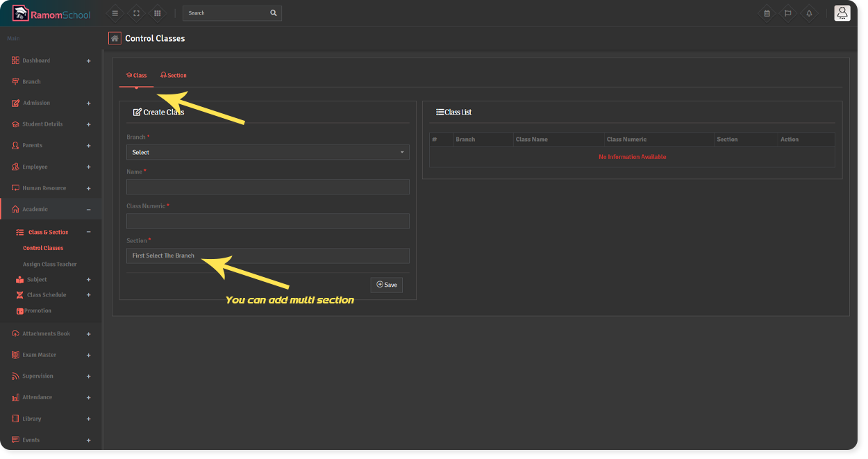This screenshot has width=868, height=459.
Task: Open the calendar icon in header
Action: click(767, 13)
